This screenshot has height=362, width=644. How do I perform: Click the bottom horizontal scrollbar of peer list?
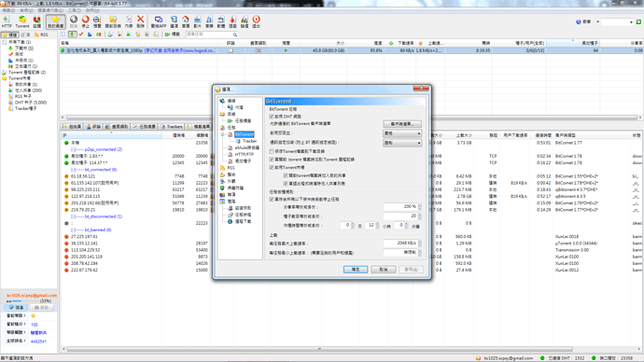[x=319, y=349]
